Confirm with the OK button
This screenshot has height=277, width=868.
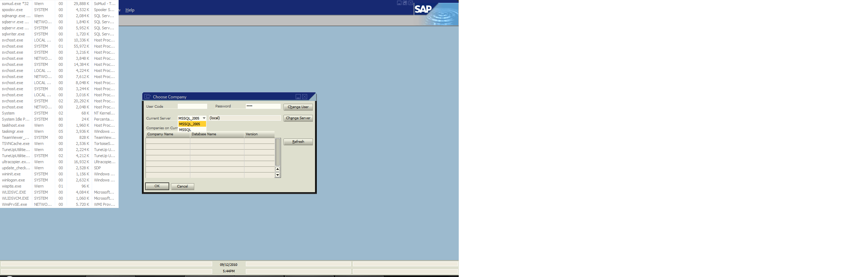pos(157,186)
